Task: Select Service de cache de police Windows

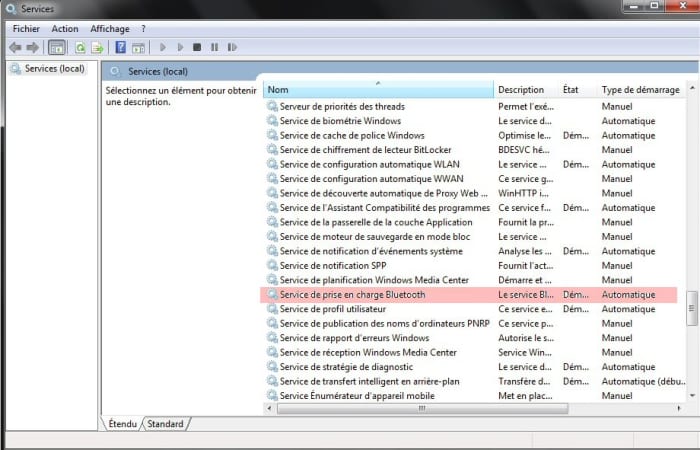Action: point(474,135)
